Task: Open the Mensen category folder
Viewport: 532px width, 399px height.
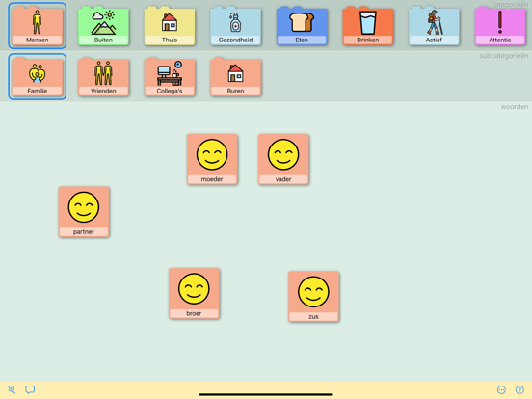Action: (38, 26)
